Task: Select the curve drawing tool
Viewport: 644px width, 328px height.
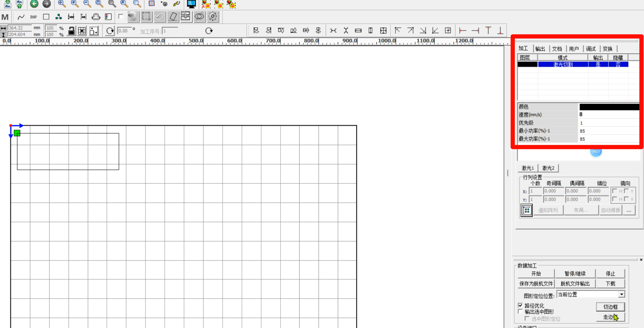Action: coord(21,17)
